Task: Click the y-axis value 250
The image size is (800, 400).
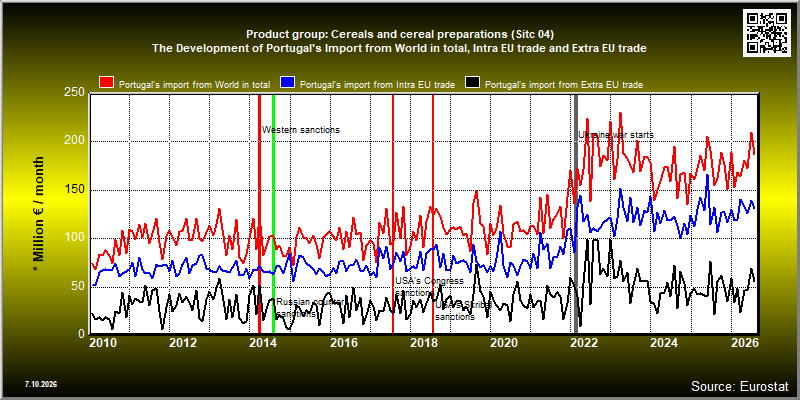Action: (x=75, y=93)
